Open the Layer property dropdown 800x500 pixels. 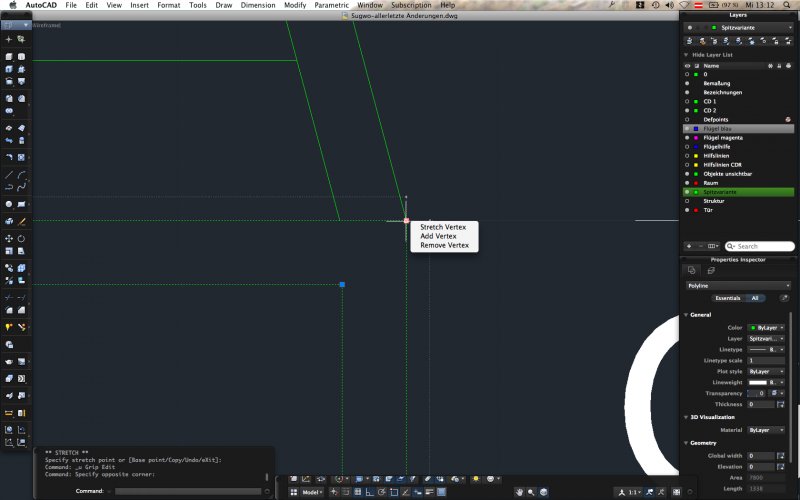(766, 339)
